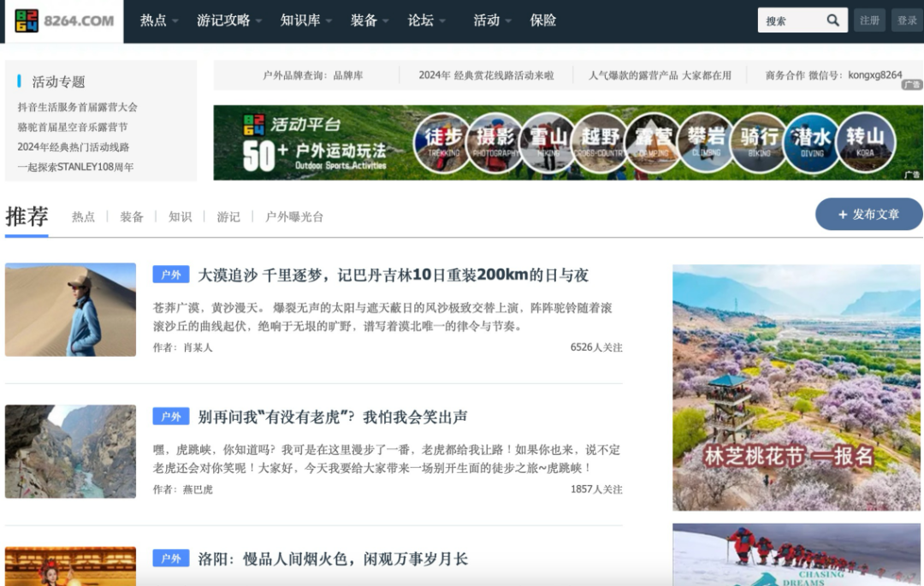Click the 登录 button
This screenshot has height=586, width=924.
click(907, 21)
